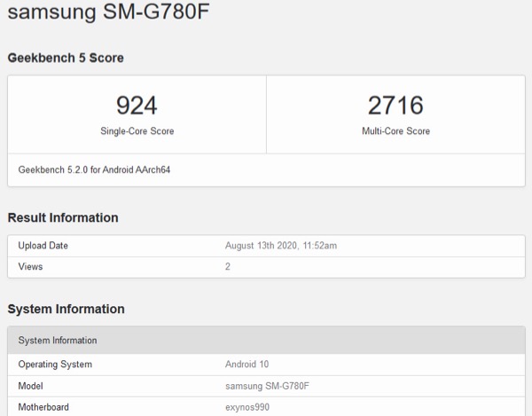Click the Single-Core Score label

click(x=137, y=131)
